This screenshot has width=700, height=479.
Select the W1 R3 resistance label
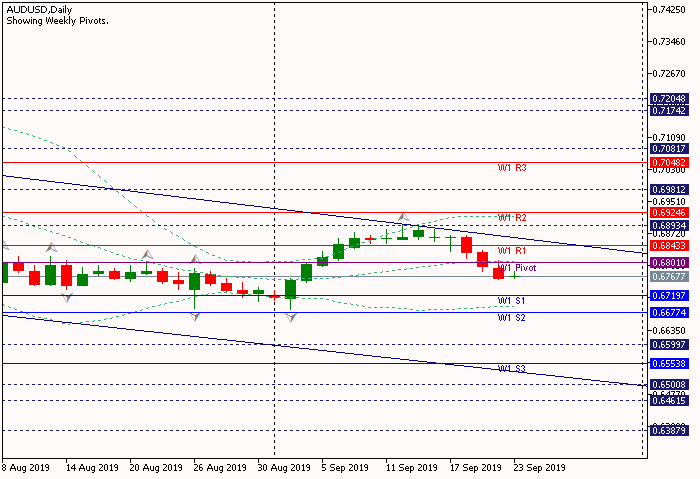512,168
